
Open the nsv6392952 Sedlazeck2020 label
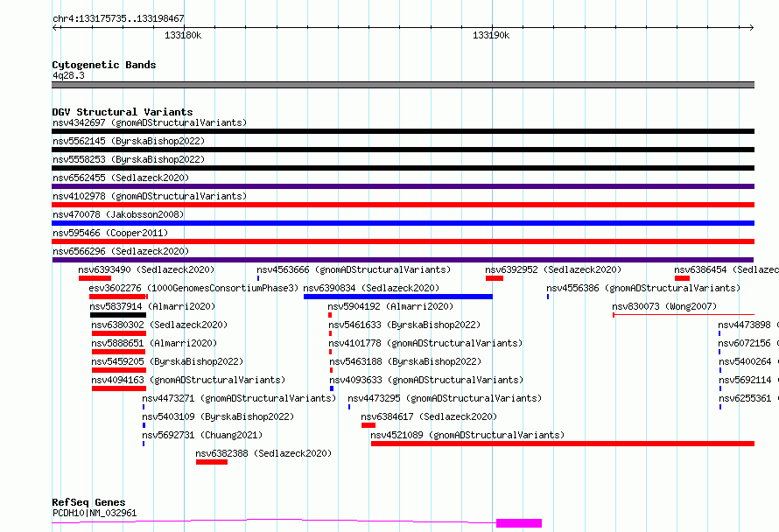553,269
